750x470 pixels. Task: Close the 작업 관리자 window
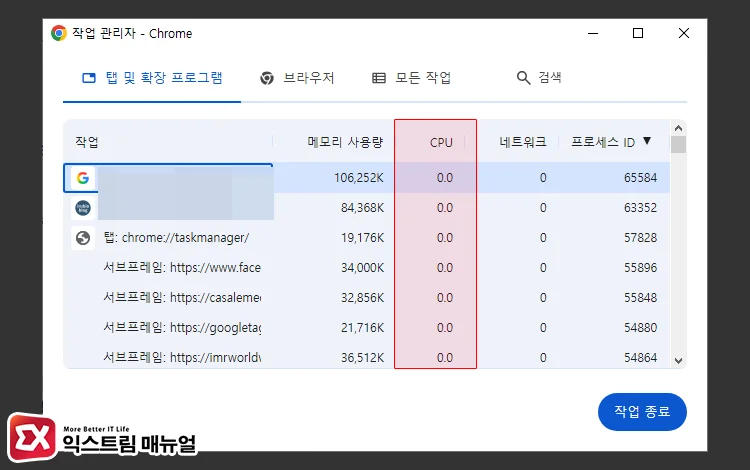pyautogui.click(x=684, y=33)
